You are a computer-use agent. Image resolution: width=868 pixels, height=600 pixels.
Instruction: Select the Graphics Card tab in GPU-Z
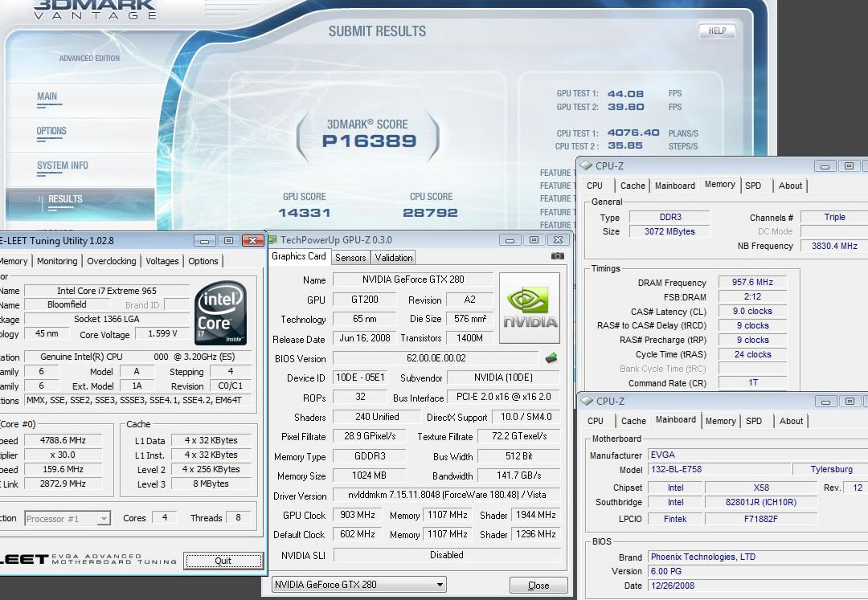coord(299,256)
